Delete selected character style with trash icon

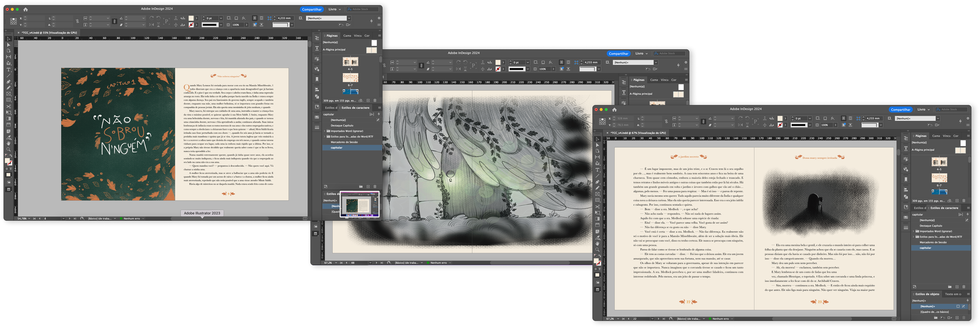point(964,287)
